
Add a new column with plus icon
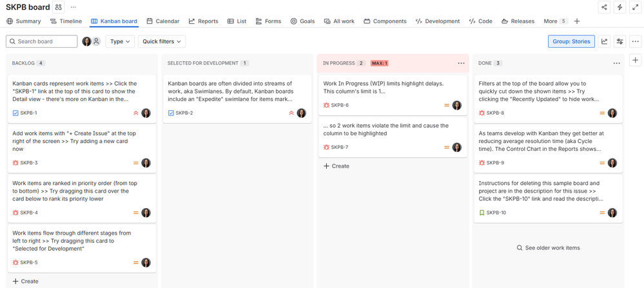point(636,61)
